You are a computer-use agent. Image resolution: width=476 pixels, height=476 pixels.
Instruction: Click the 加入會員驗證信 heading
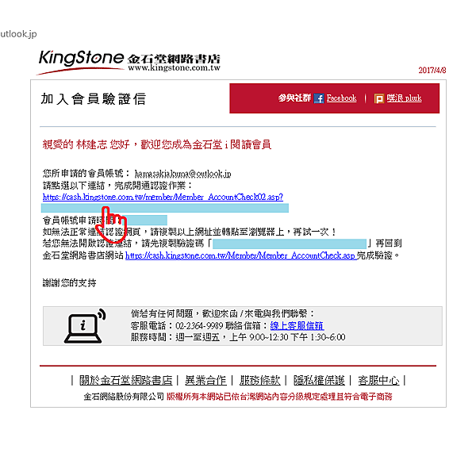[94, 99]
